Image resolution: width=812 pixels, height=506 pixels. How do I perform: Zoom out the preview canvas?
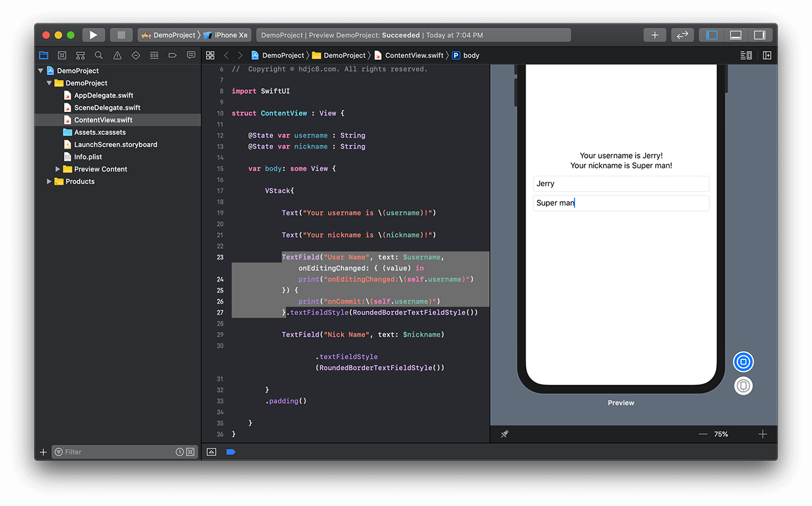(703, 434)
